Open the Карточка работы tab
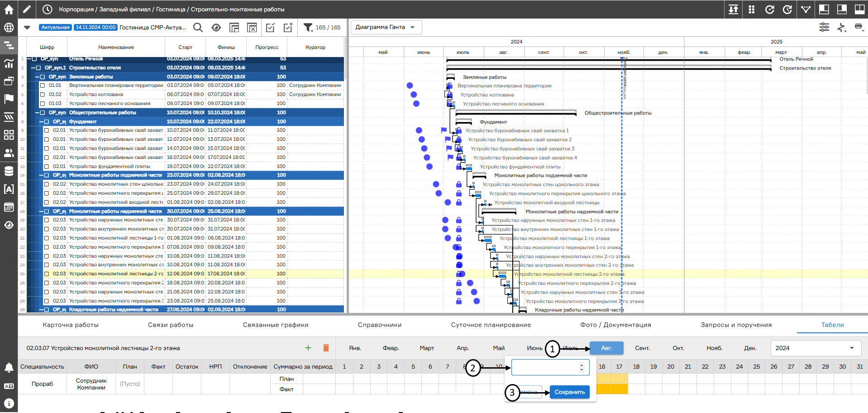The height and width of the screenshot is (413, 868). click(70, 325)
